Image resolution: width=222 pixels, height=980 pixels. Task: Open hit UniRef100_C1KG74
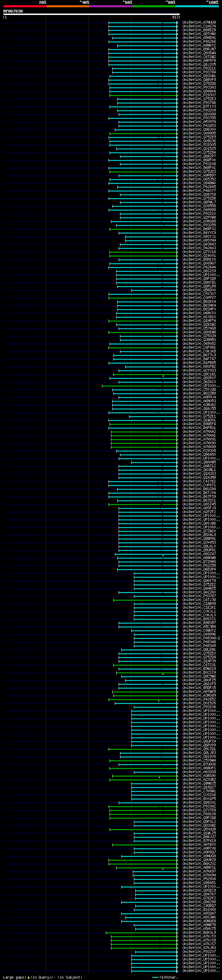[199, 26]
